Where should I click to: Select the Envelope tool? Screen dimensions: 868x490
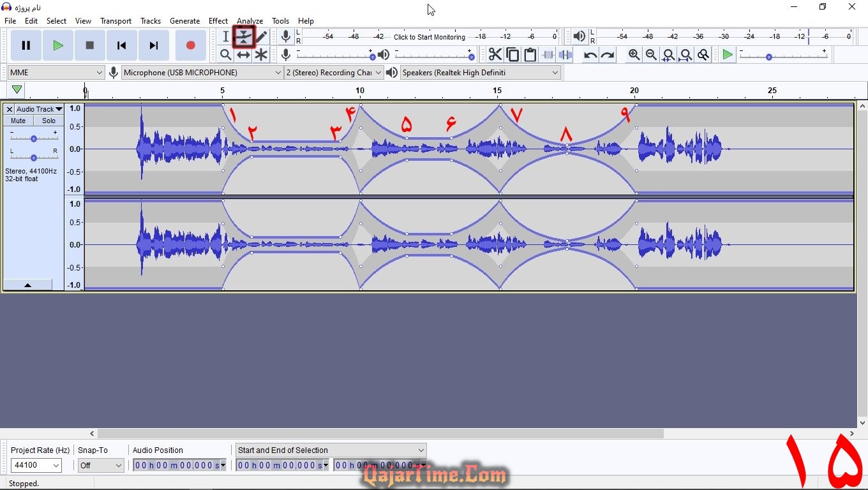(x=244, y=37)
